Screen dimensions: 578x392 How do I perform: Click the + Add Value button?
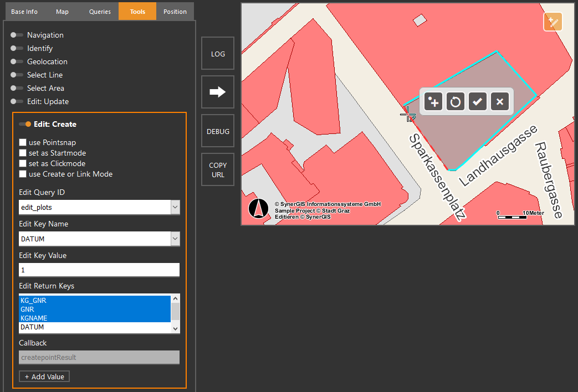tap(44, 376)
